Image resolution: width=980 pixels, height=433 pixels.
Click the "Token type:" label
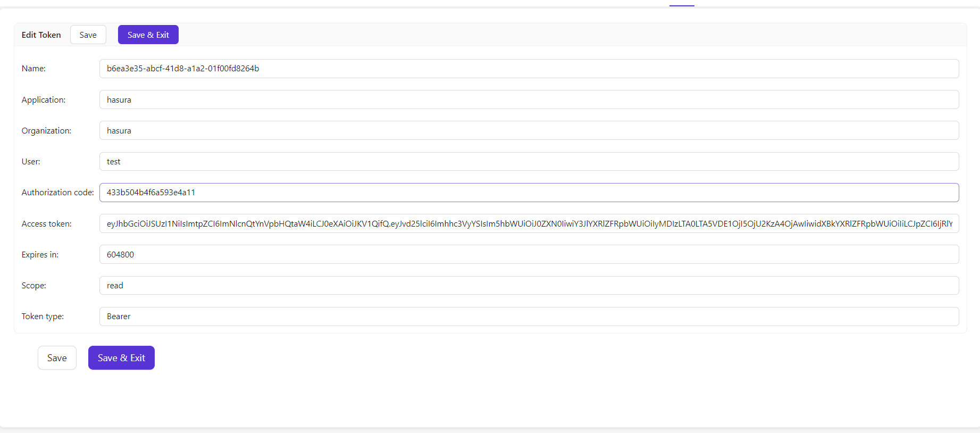[x=43, y=317]
